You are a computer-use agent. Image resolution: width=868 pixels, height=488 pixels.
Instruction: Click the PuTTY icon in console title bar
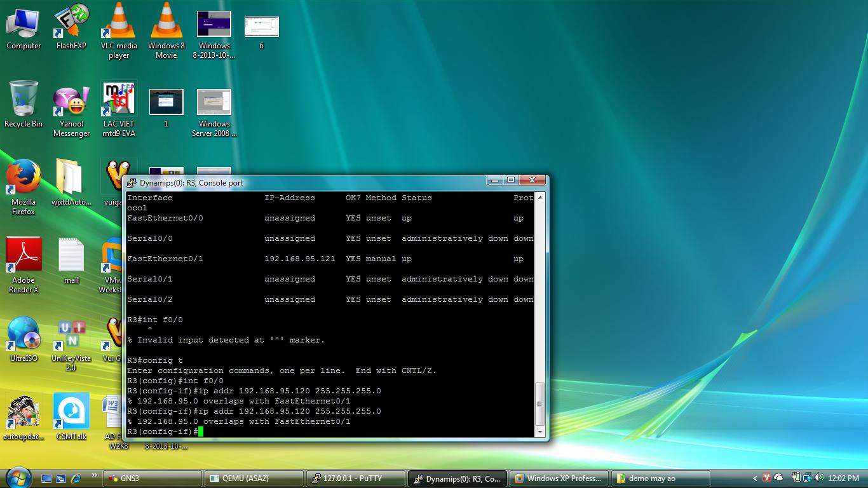click(x=132, y=183)
